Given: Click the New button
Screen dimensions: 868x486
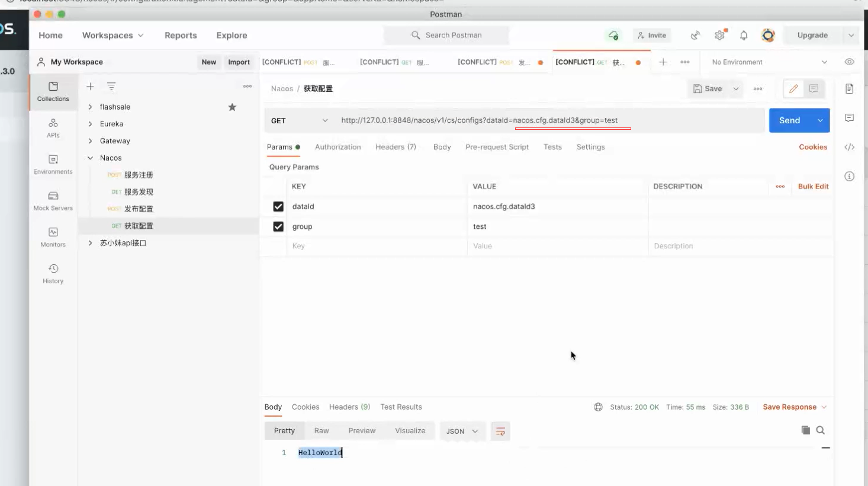Looking at the screenshot, I should (209, 62).
